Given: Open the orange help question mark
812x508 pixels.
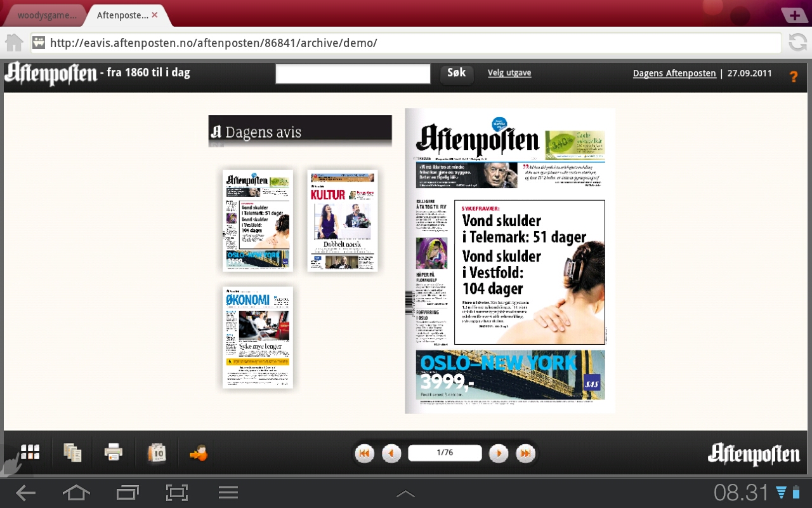Looking at the screenshot, I should (793, 77).
